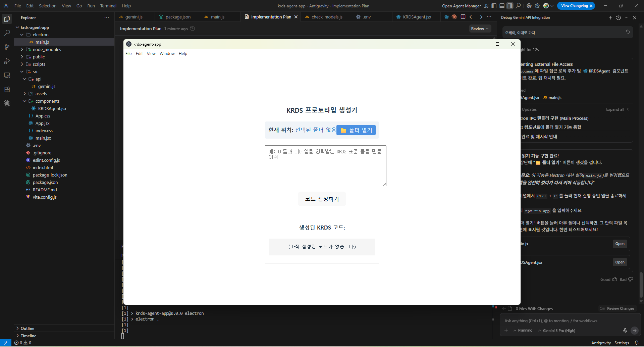The height and width of the screenshot is (347, 644).
Task: Click the KRDS prompt text area
Action: tap(325, 166)
